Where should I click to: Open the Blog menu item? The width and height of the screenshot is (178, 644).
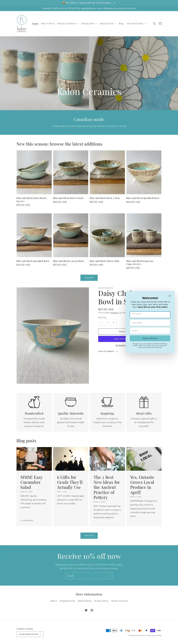[121, 23]
